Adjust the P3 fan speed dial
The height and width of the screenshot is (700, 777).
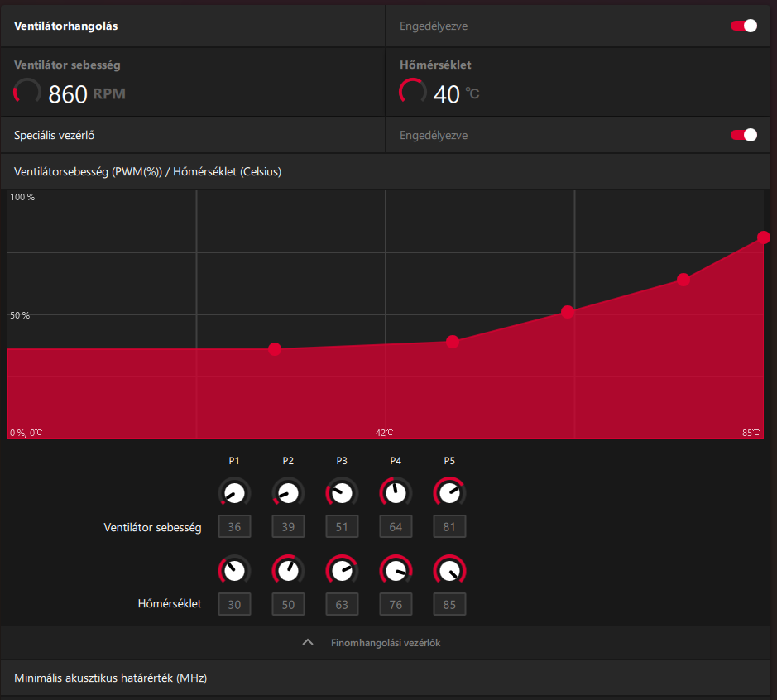(x=342, y=492)
